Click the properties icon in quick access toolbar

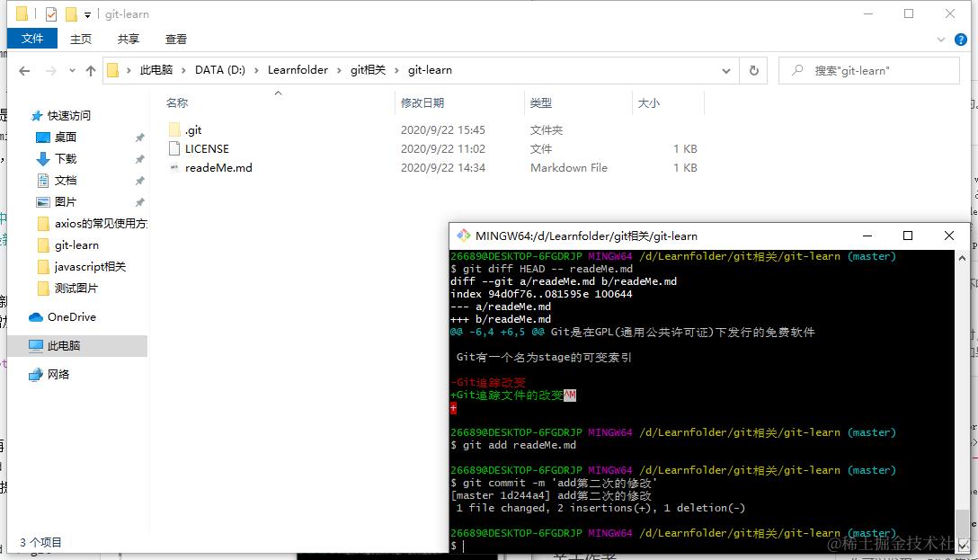coord(51,13)
